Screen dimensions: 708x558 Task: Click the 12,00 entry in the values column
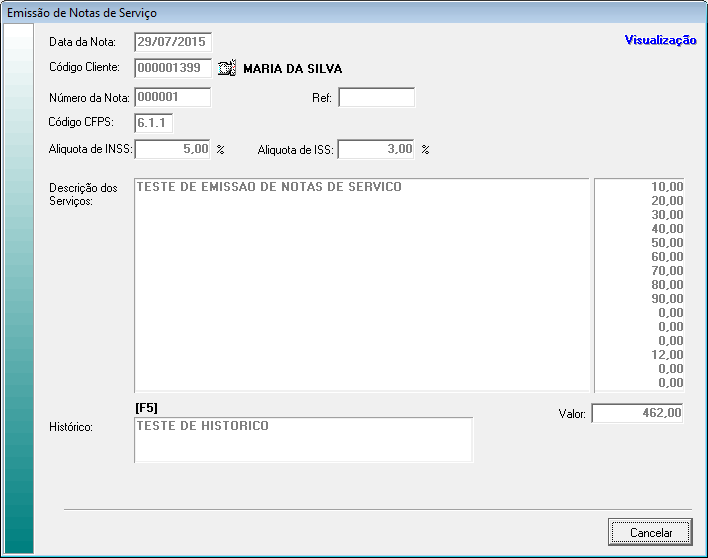tap(666, 355)
